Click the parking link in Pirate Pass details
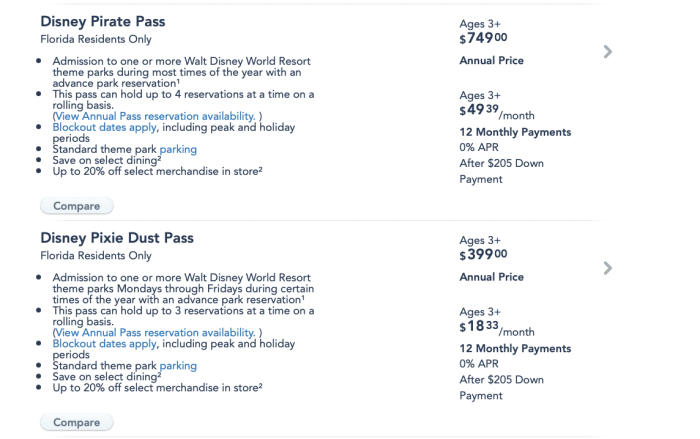The height and width of the screenshot is (439, 700). [x=178, y=149]
